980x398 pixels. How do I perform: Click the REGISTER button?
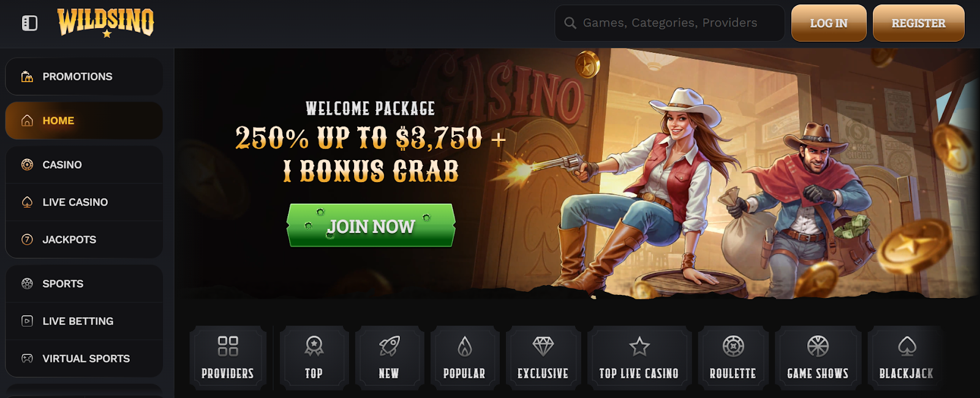918,23
